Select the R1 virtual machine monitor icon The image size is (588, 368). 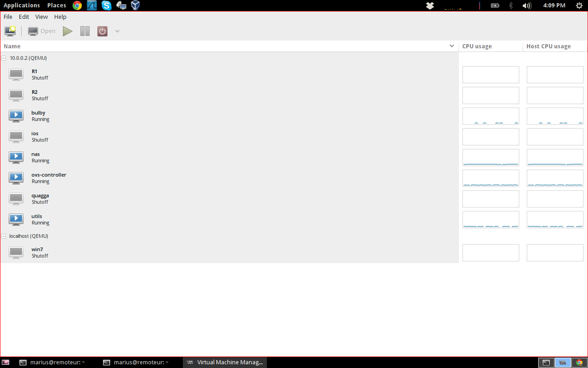tap(16, 75)
